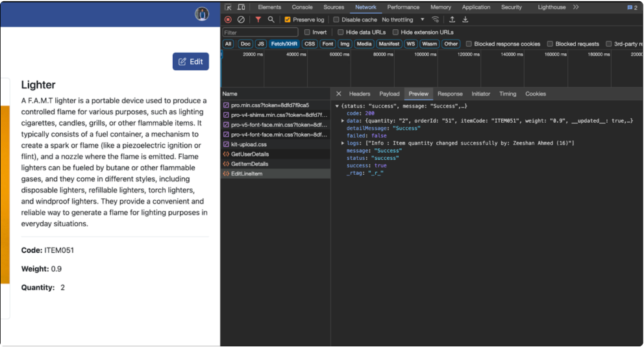Click the XHR icon beside GetUserDetails

pyautogui.click(x=226, y=154)
